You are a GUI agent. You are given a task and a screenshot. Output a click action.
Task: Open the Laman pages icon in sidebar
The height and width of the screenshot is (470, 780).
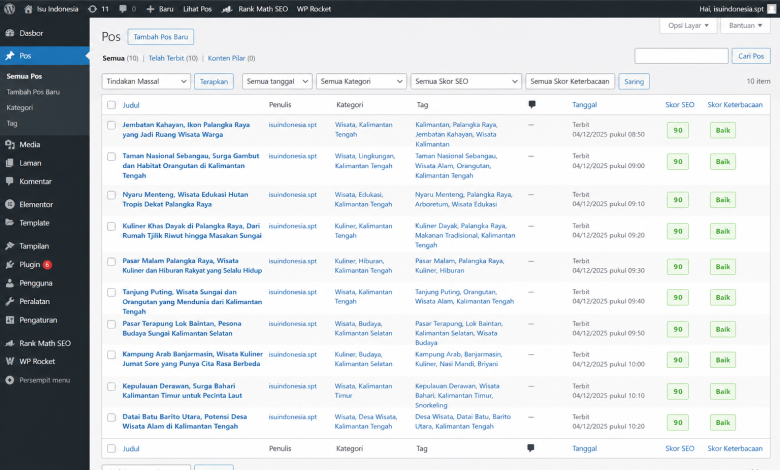point(9,163)
